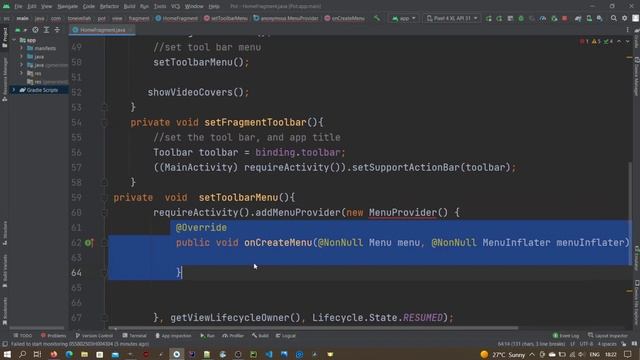
Task: Click the next highlighted error arrow
Action: click(628, 41)
